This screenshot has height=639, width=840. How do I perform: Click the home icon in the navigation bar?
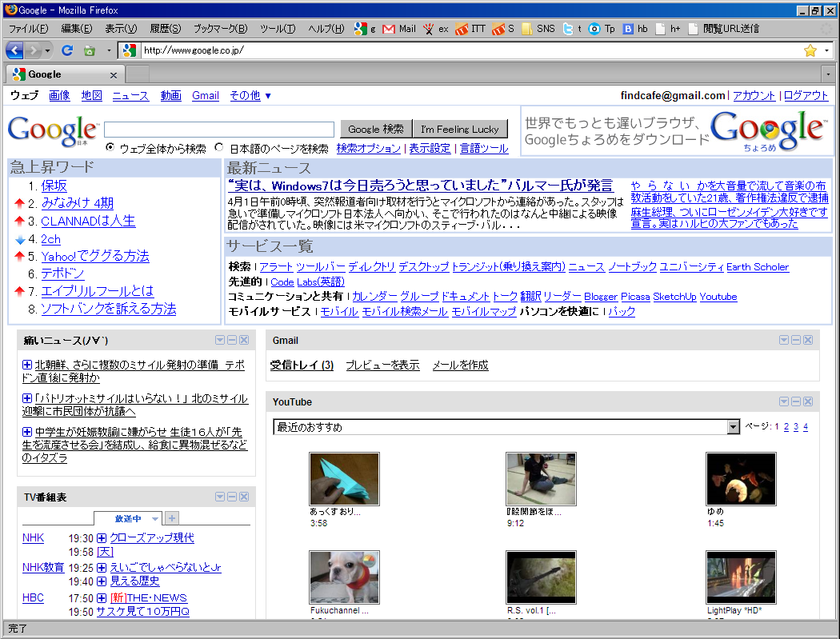pos(90,50)
